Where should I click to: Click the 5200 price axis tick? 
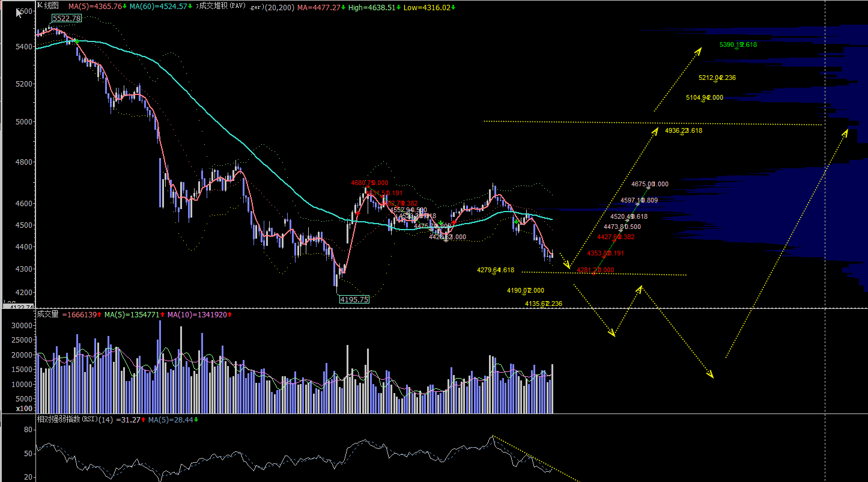[x=24, y=84]
